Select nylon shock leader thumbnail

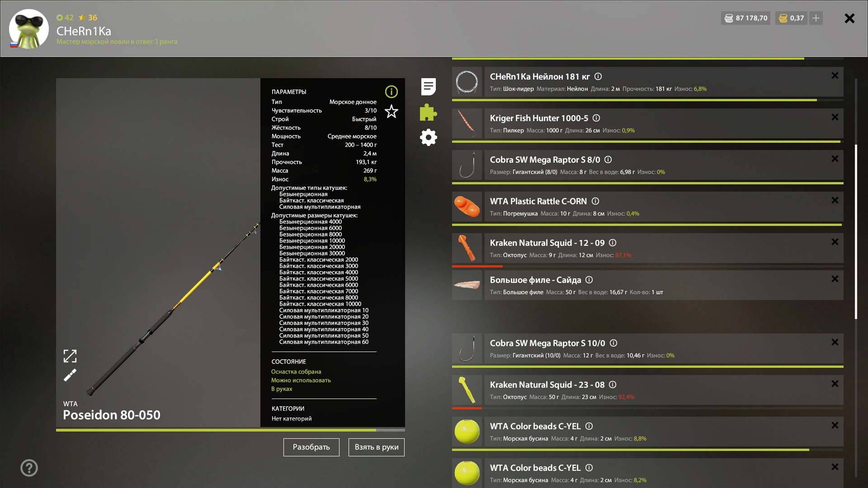pos(467,82)
